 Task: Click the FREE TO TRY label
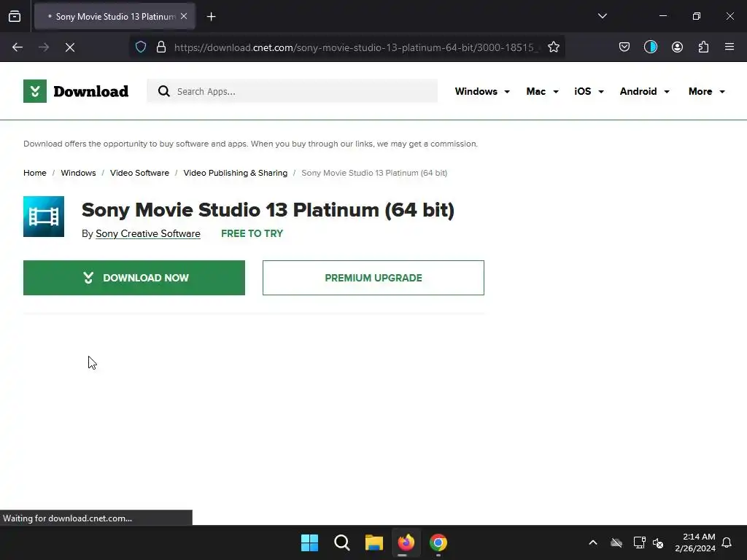[252, 234]
